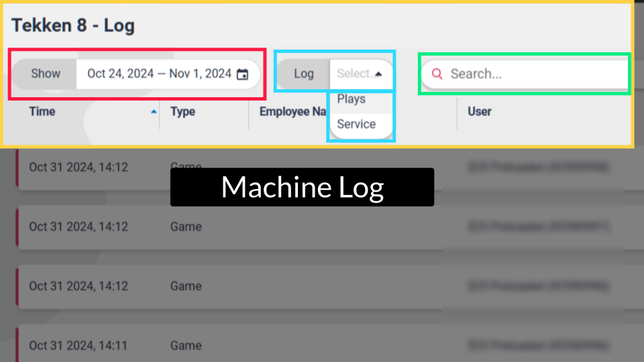Click 'Game' in the 14:11 row
The image size is (644, 362).
click(x=186, y=346)
